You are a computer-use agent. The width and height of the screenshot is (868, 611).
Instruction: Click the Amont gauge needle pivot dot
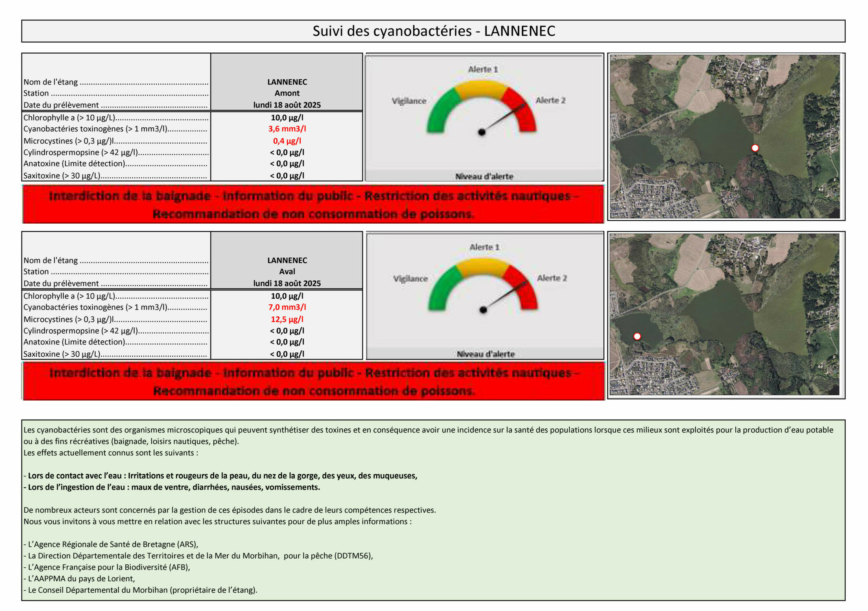tap(482, 132)
